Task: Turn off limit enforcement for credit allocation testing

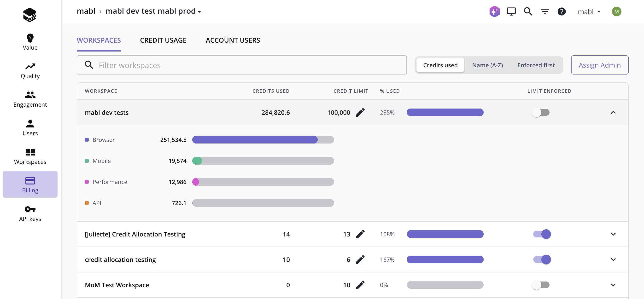Action: tap(542, 259)
